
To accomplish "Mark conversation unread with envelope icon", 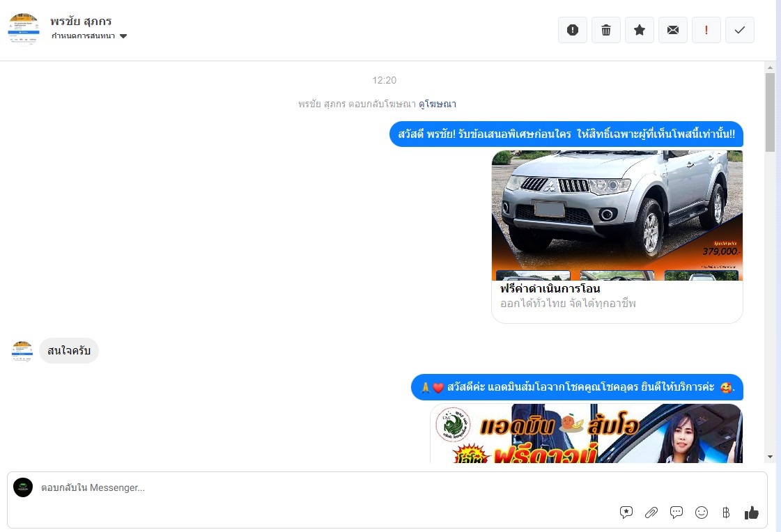I will click(x=672, y=30).
